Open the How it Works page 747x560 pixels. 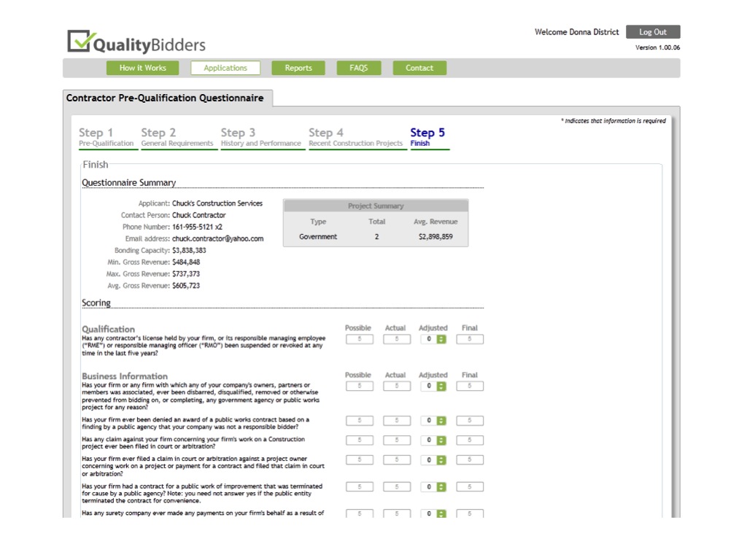(143, 67)
